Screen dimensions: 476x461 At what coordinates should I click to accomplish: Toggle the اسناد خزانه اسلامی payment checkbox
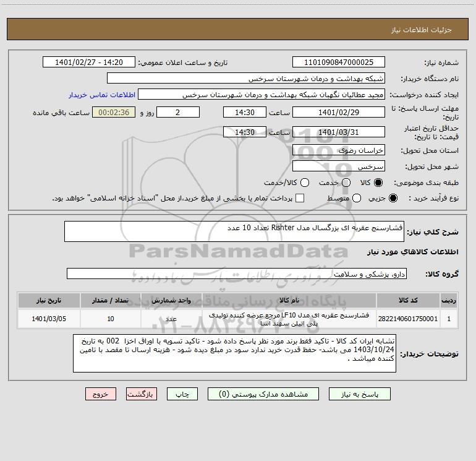tap(300, 198)
